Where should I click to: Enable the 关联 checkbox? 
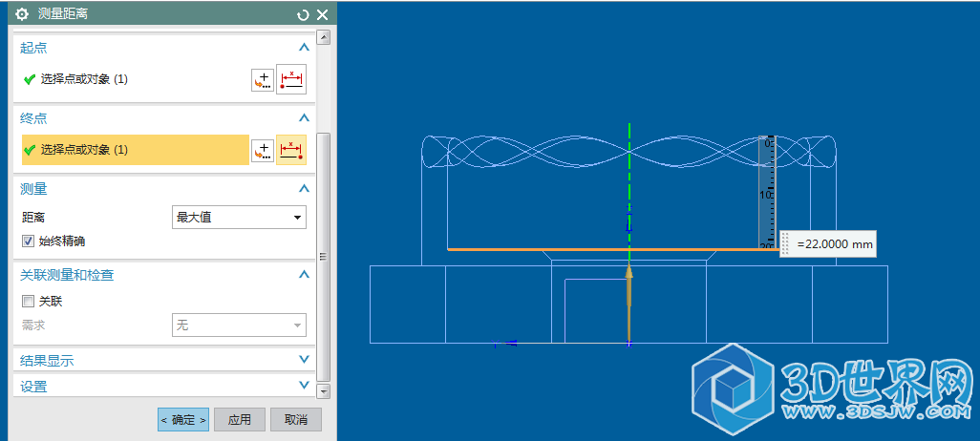tap(28, 301)
